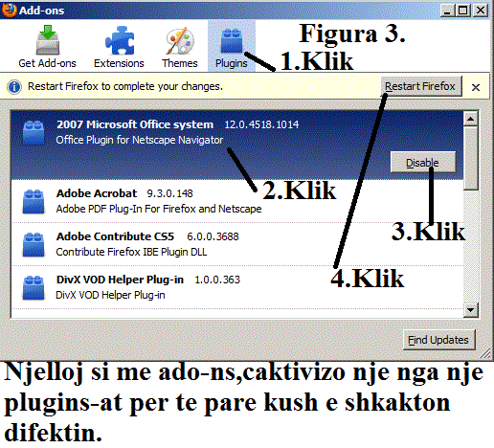Screen dimensions: 494x448
Task: Click the plugin list scrollbar thumb
Action: pyautogui.click(x=471, y=159)
